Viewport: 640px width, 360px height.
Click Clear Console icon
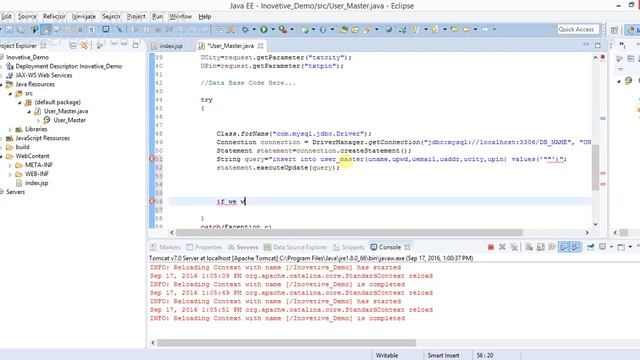click(x=529, y=247)
